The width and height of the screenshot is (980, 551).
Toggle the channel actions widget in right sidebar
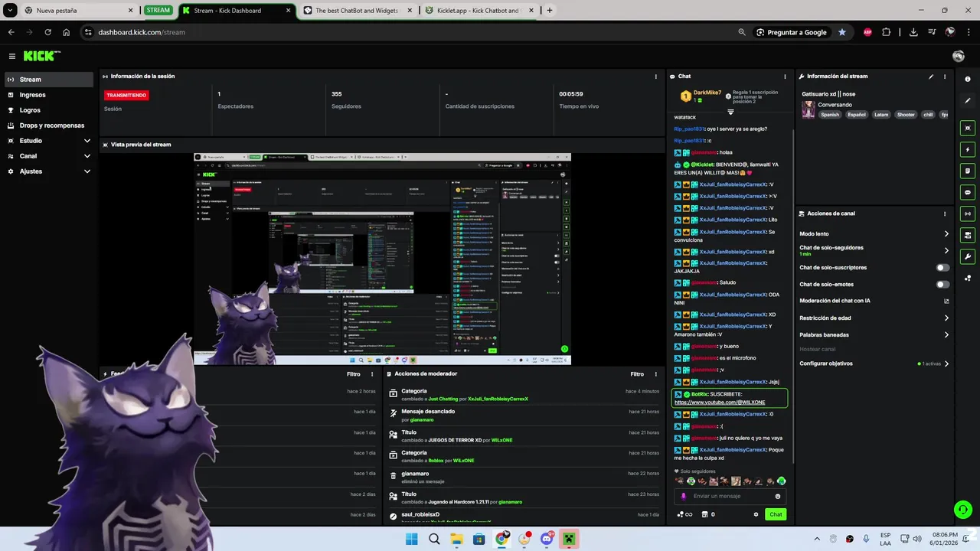[x=968, y=235]
